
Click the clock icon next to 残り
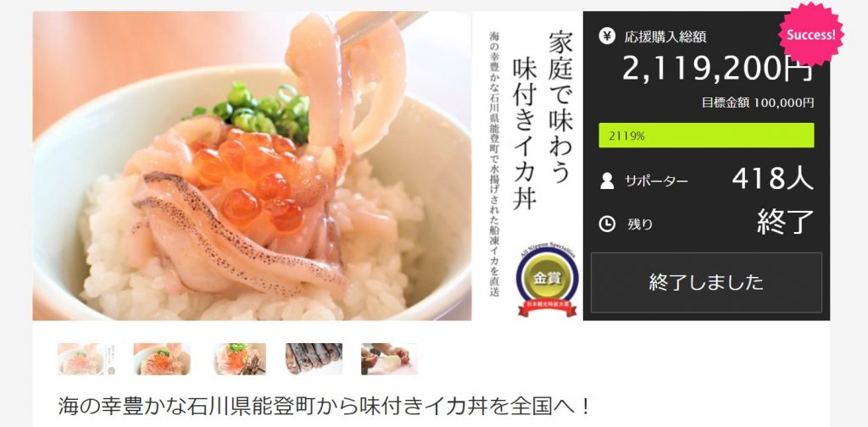(x=607, y=224)
